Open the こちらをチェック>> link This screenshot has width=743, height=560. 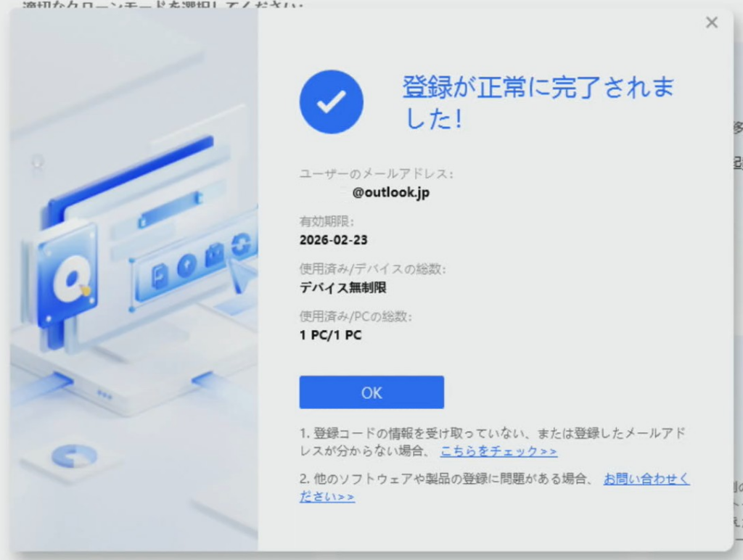[498, 451]
